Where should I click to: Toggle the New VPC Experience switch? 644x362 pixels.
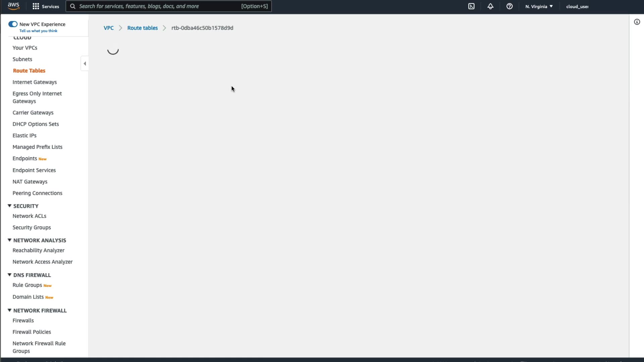(13, 24)
